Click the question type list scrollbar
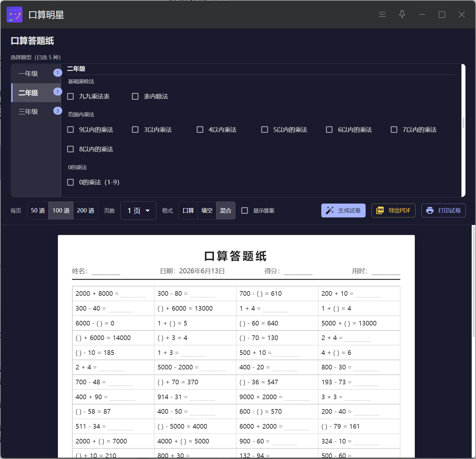The height and width of the screenshot is (459, 476). 463,123
